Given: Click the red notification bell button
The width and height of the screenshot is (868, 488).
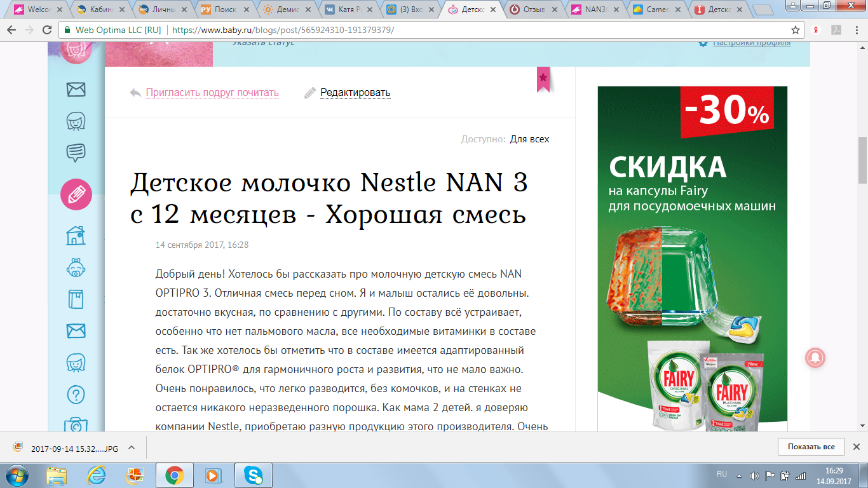Looking at the screenshot, I should click(815, 358).
